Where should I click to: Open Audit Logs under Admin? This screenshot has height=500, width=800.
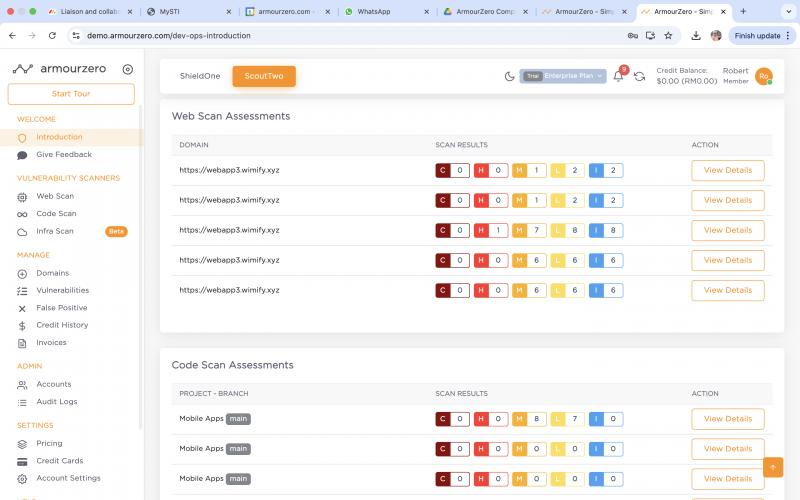[x=56, y=402]
